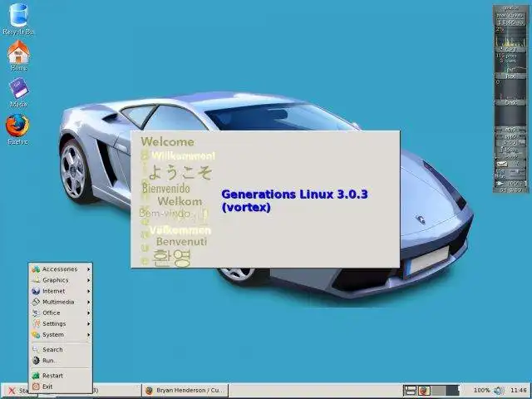Click the Proc label in system monitor
Screen dimensions: 532x399
tap(510, 76)
